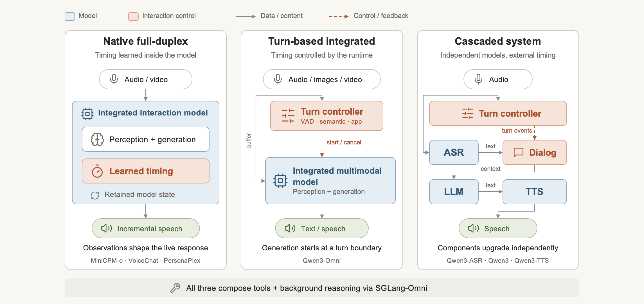Click the microphone icon in Audio / images / video
Image resolution: width=644 pixels, height=304 pixels.
(278, 79)
